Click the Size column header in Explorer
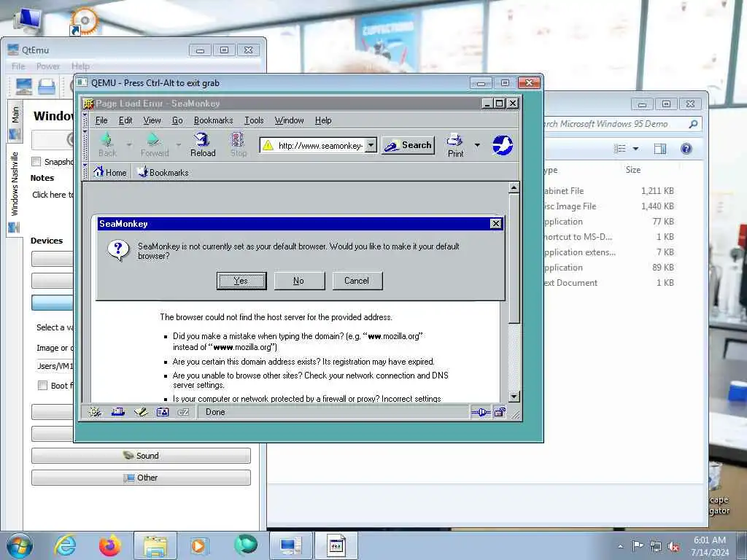This screenshot has height=560, width=747. pos(632,169)
